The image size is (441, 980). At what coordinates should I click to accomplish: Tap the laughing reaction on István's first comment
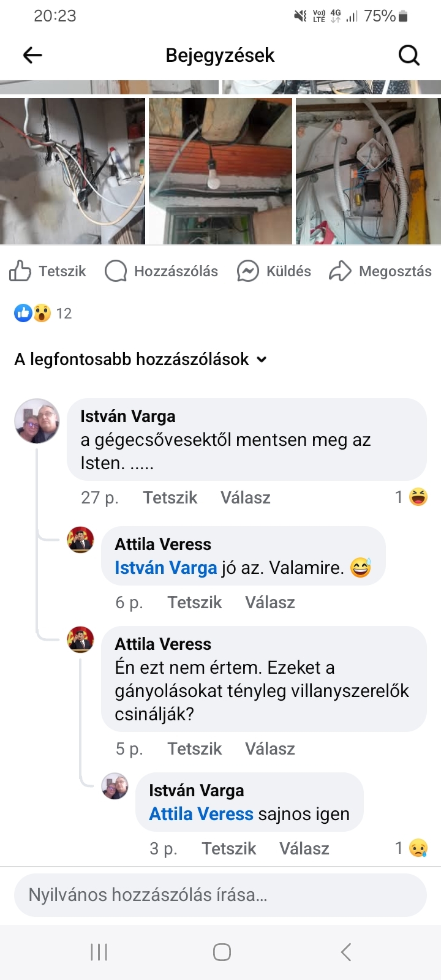coord(418,497)
